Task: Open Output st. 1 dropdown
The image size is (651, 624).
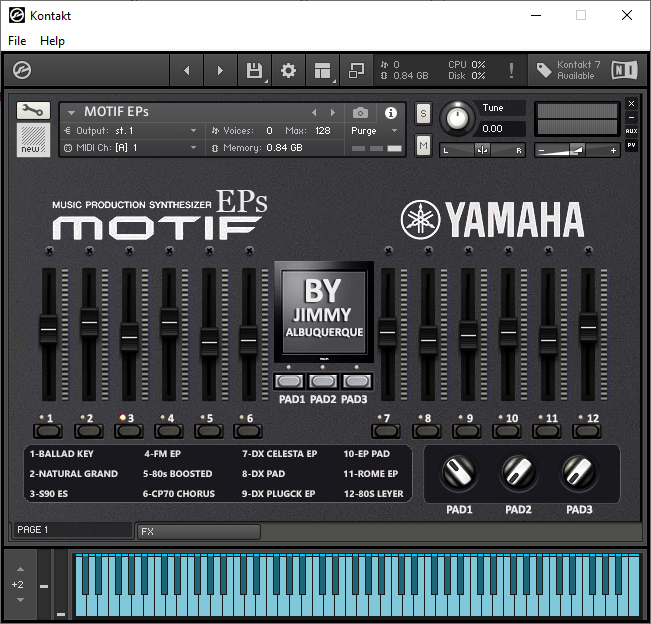Action: 133,131
